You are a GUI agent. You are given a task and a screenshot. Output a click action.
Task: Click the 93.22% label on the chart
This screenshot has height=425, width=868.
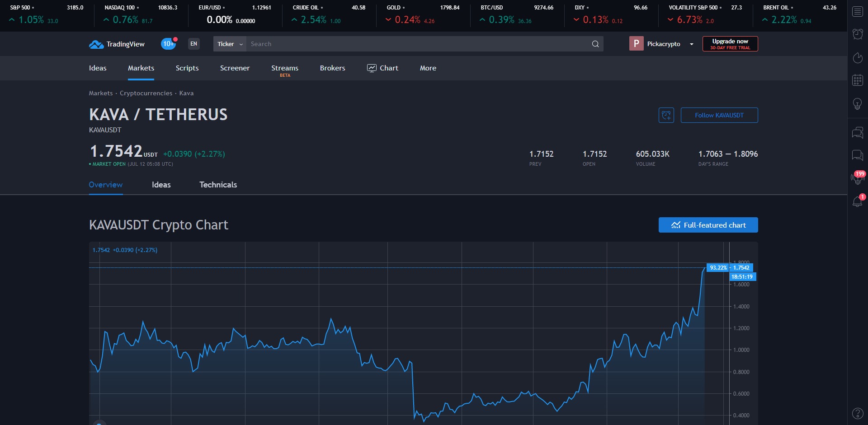(718, 267)
